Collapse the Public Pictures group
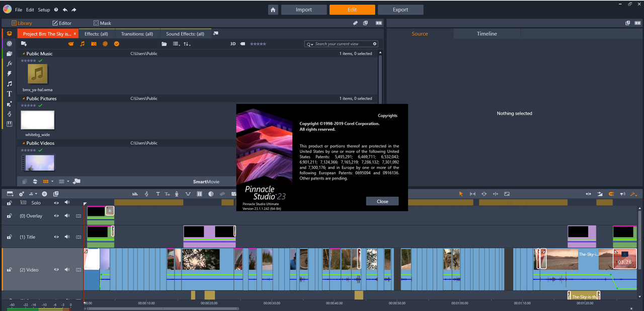Screen dimensions: 644x311 24,98
